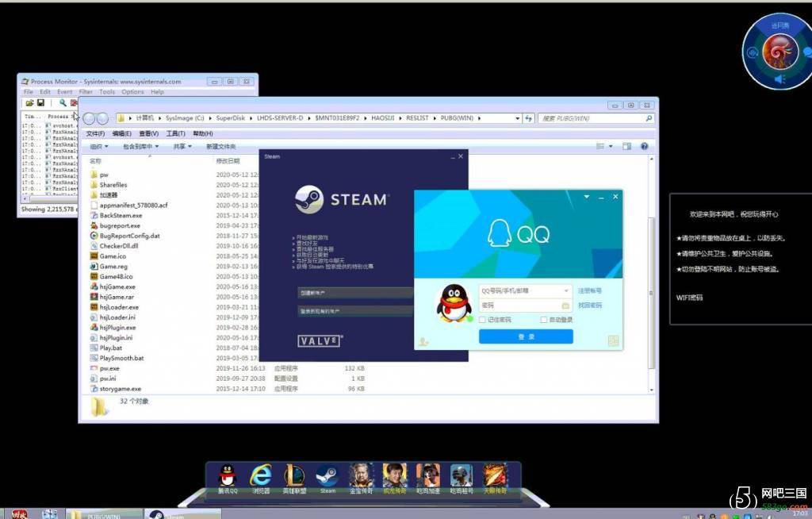Open the 组织 dropdown in Explorer toolbar
The image size is (812, 519).
coord(99,146)
